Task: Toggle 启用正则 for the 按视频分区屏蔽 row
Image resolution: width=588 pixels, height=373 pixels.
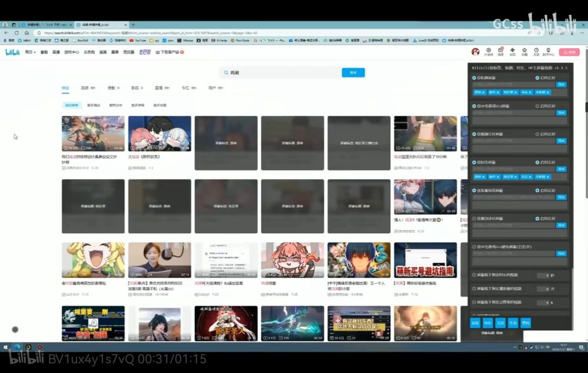Action: 537,134
